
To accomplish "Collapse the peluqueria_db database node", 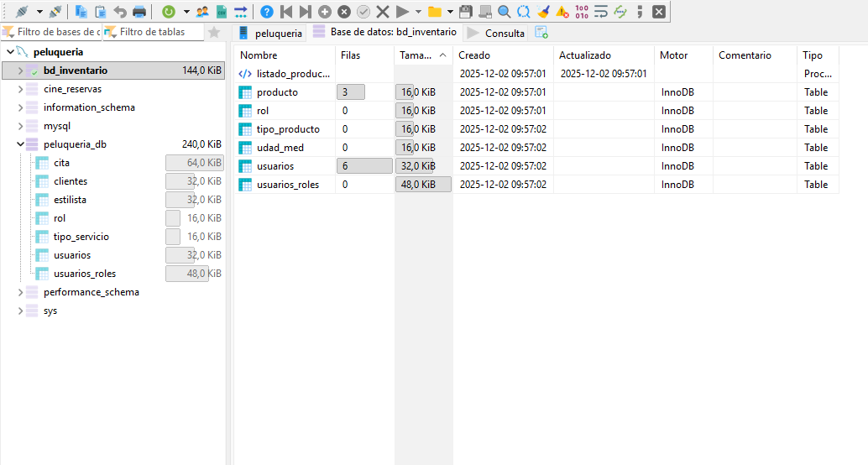I will pyautogui.click(x=20, y=144).
